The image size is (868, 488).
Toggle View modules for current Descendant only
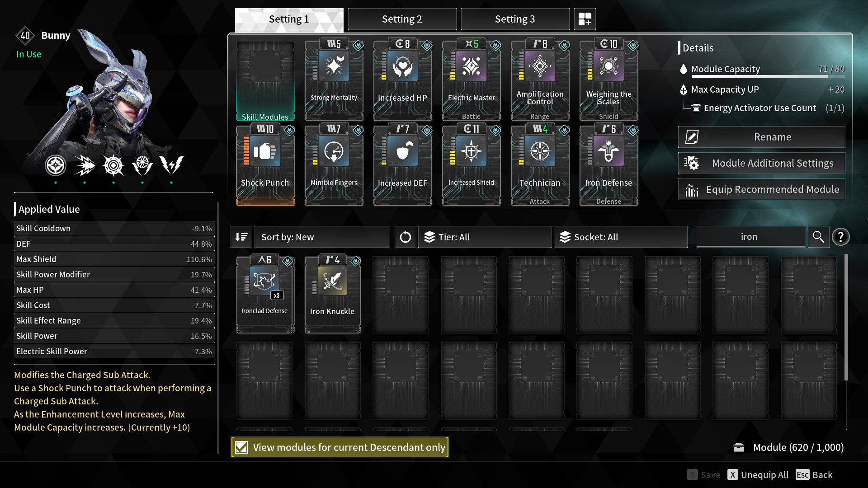(x=340, y=447)
